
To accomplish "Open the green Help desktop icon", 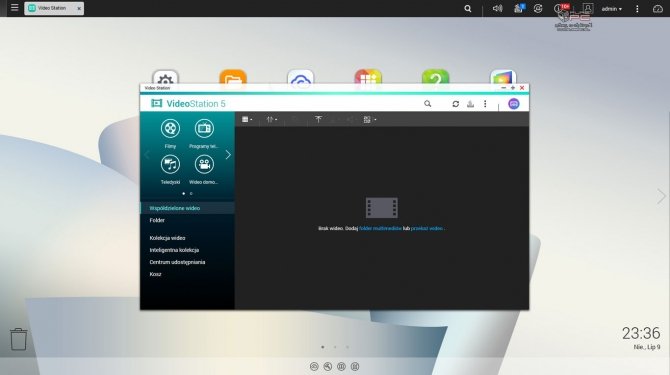I will coord(435,77).
